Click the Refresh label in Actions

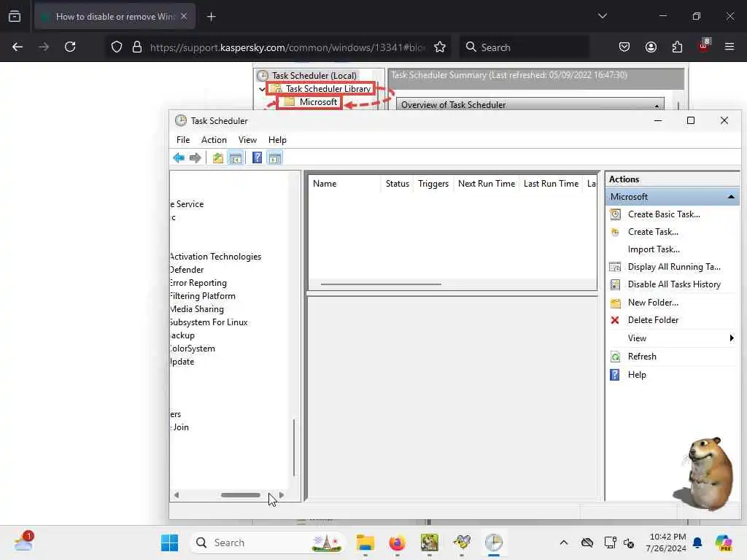tap(642, 357)
